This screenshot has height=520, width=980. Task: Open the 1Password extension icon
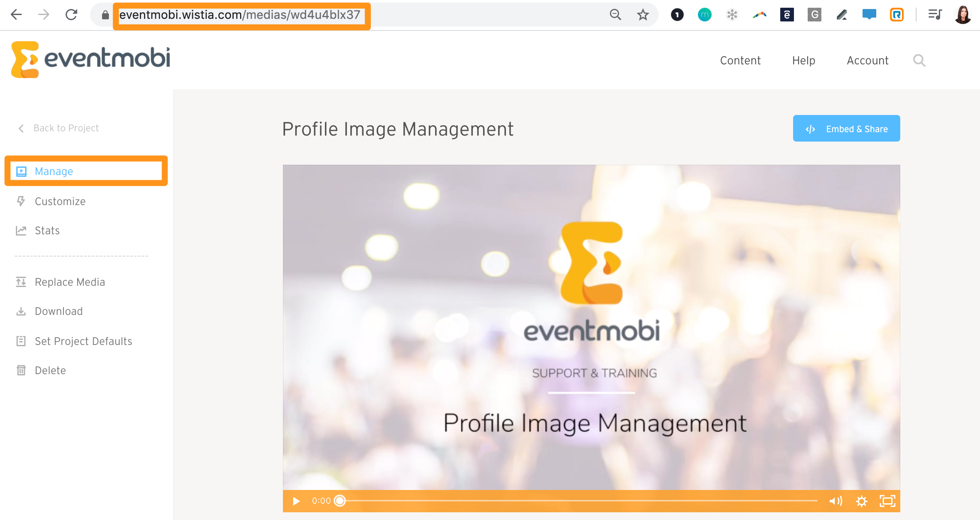click(x=677, y=15)
